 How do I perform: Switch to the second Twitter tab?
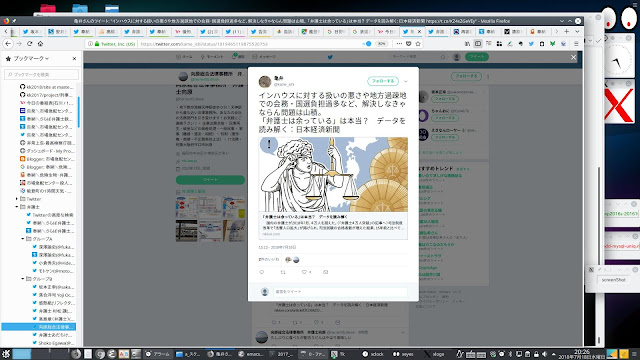(x=84, y=31)
